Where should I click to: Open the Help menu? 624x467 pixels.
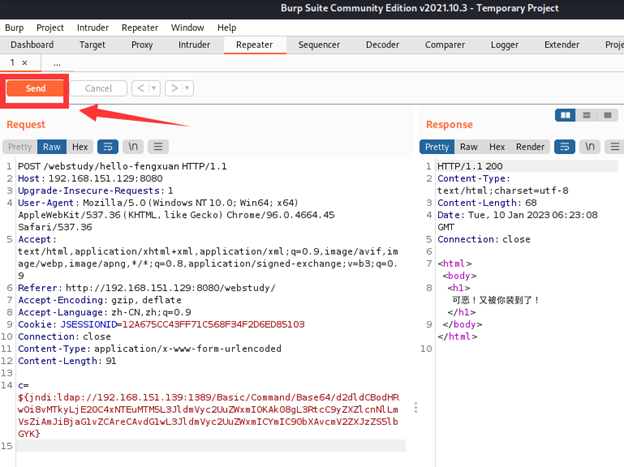226,28
